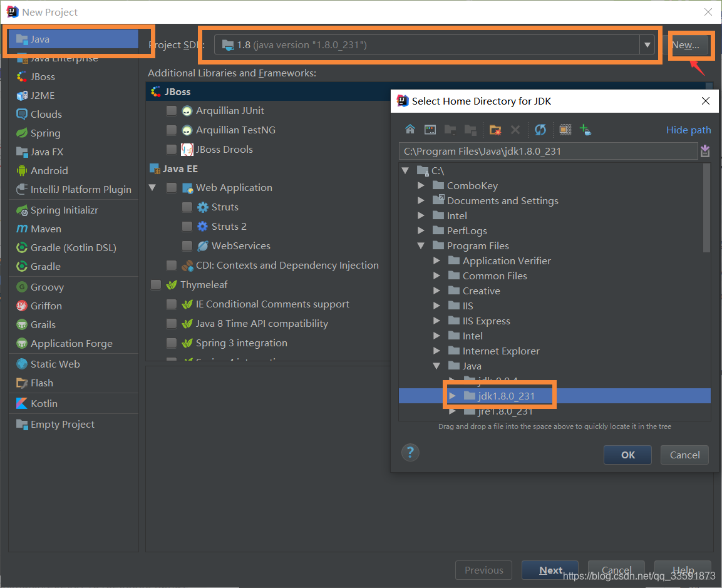
Task: Click the Desktop directory toolbar icon
Action: pos(430,130)
